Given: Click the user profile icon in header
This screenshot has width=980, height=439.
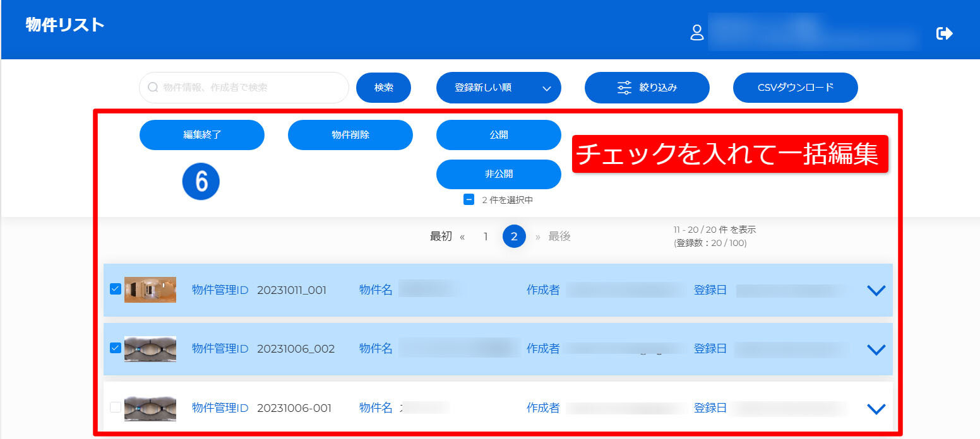Looking at the screenshot, I should (x=697, y=33).
